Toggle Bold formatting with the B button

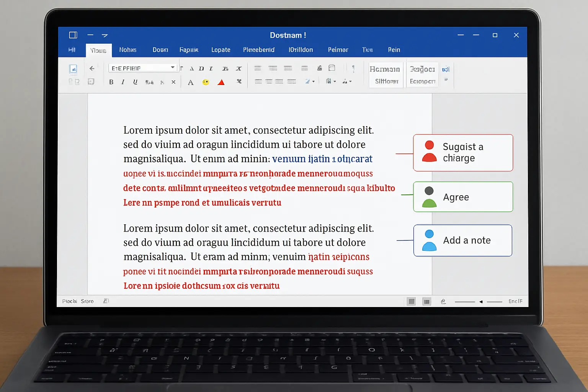[x=111, y=82]
